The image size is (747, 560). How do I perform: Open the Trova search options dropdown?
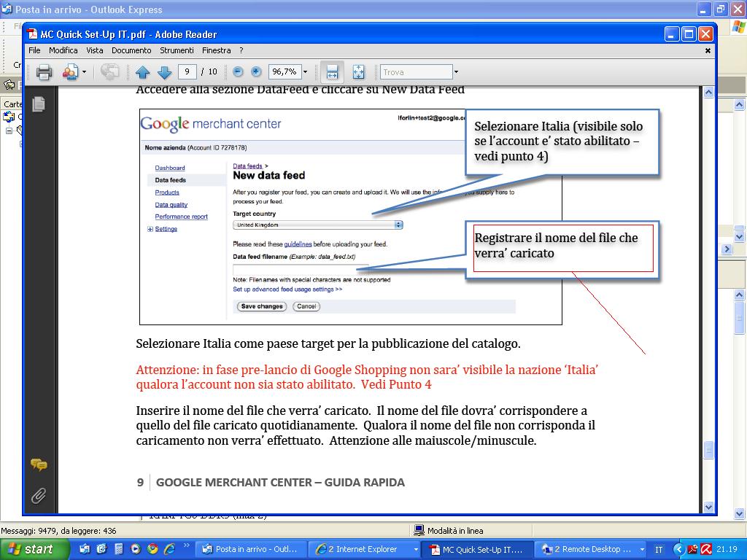456,72
